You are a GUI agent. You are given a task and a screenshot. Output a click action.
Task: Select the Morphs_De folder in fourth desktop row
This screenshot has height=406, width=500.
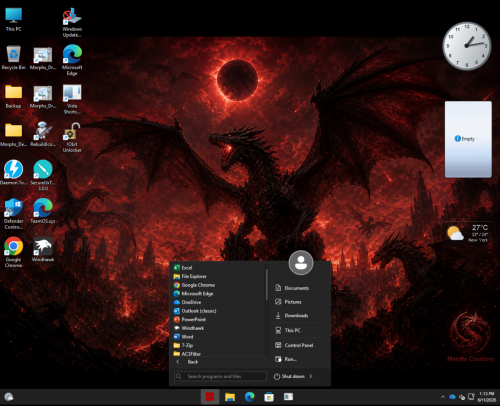(13, 134)
